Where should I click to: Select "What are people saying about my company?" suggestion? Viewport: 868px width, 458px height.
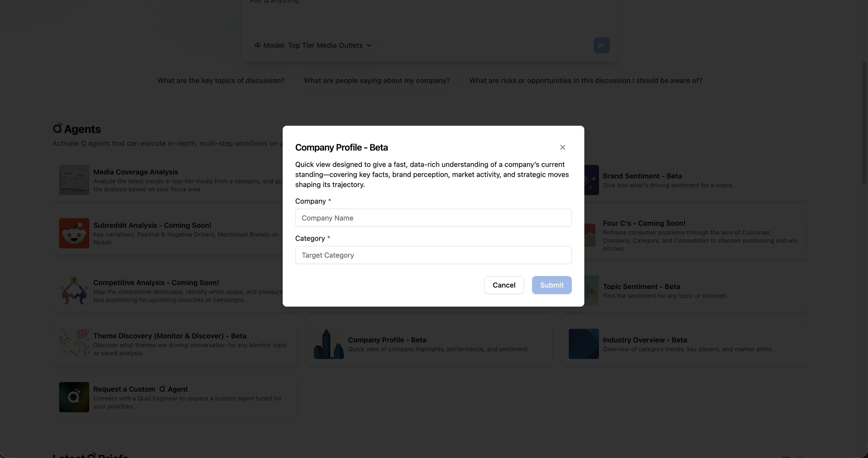click(x=376, y=80)
